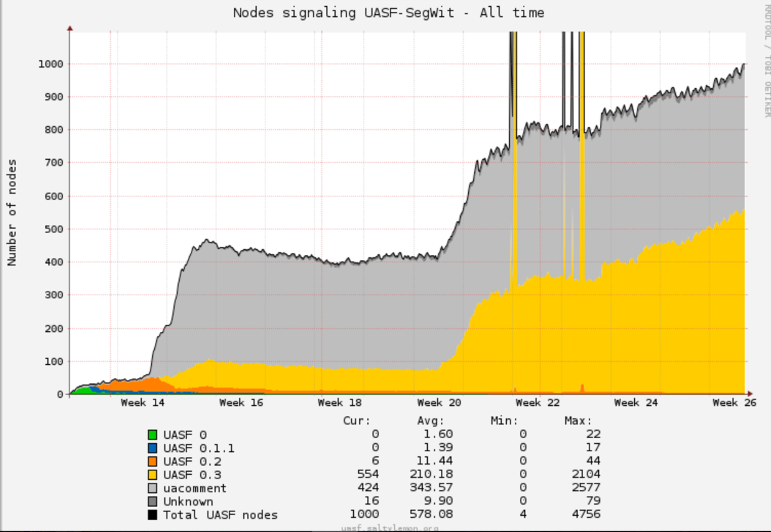Click the 'Avg:' column header
The width and height of the screenshot is (771, 532).
(x=431, y=421)
